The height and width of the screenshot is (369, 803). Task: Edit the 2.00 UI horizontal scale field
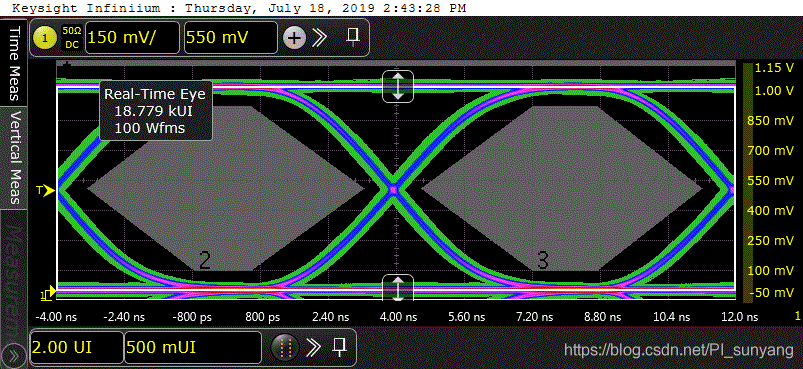(76, 348)
